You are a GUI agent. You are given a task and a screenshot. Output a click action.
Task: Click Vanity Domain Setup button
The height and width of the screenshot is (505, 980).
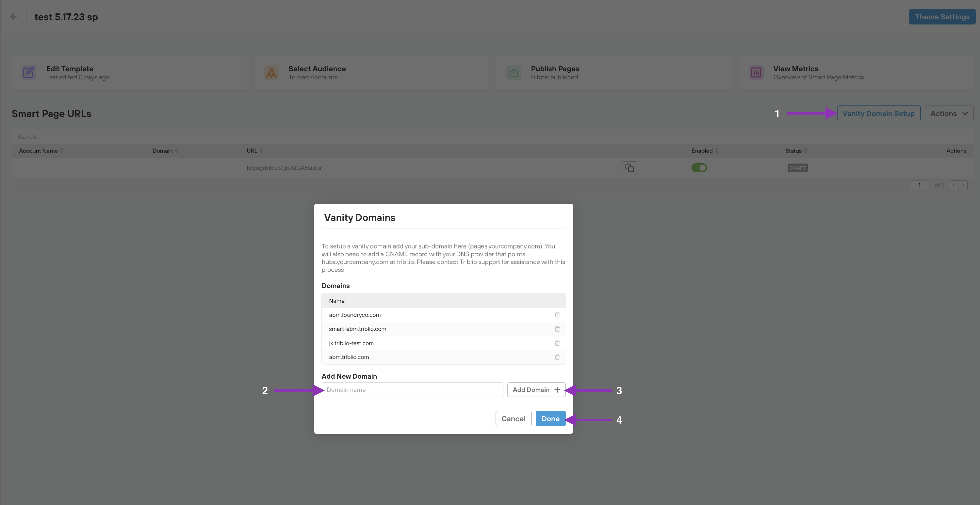point(878,114)
